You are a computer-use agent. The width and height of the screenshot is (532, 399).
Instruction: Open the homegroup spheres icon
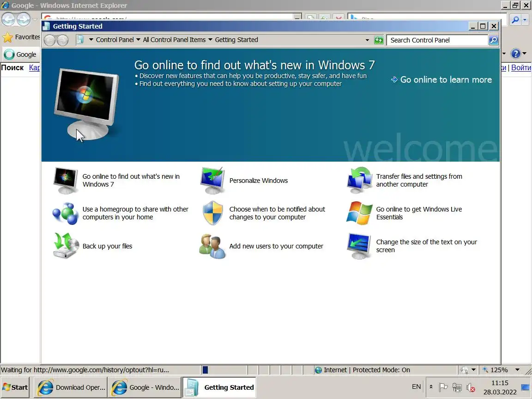tap(66, 213)
